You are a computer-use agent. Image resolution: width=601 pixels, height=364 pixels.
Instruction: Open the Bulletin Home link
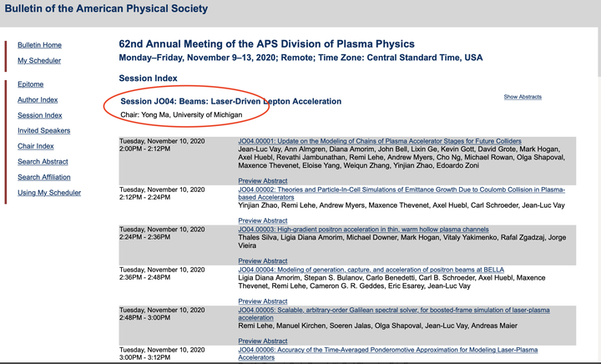click(39, 45)
